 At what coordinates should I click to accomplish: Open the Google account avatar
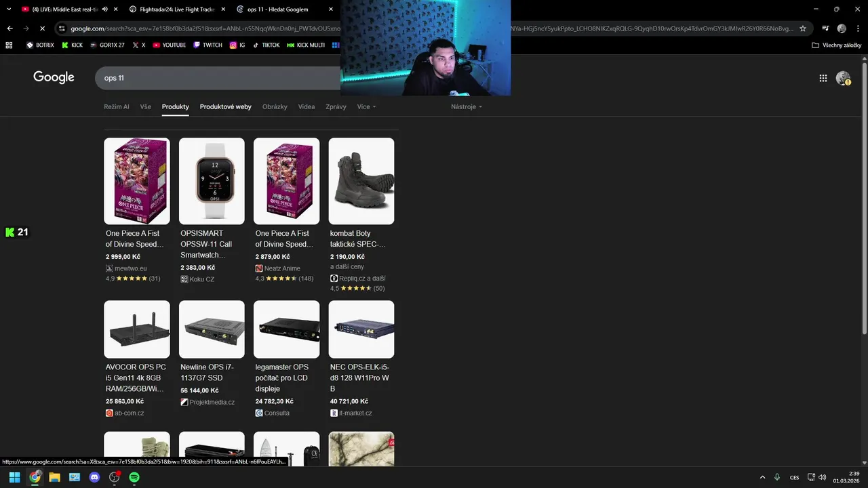pyautogui.click(x=843, y=78)
